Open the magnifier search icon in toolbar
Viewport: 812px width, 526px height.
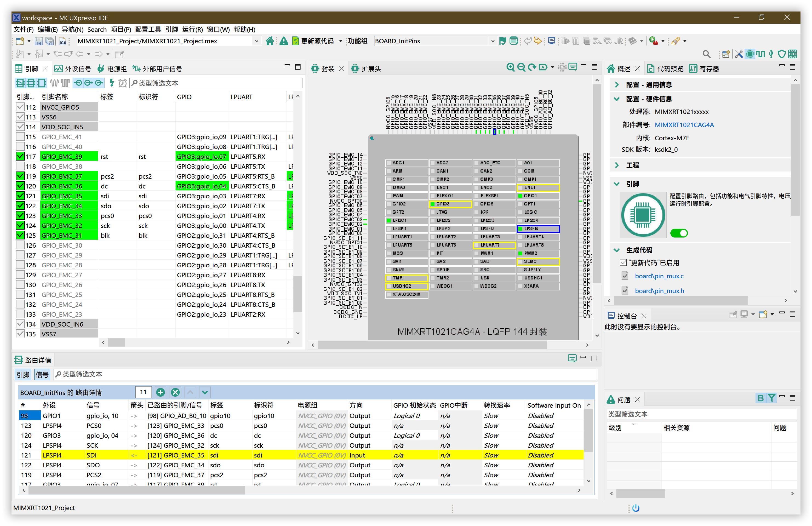707,54
